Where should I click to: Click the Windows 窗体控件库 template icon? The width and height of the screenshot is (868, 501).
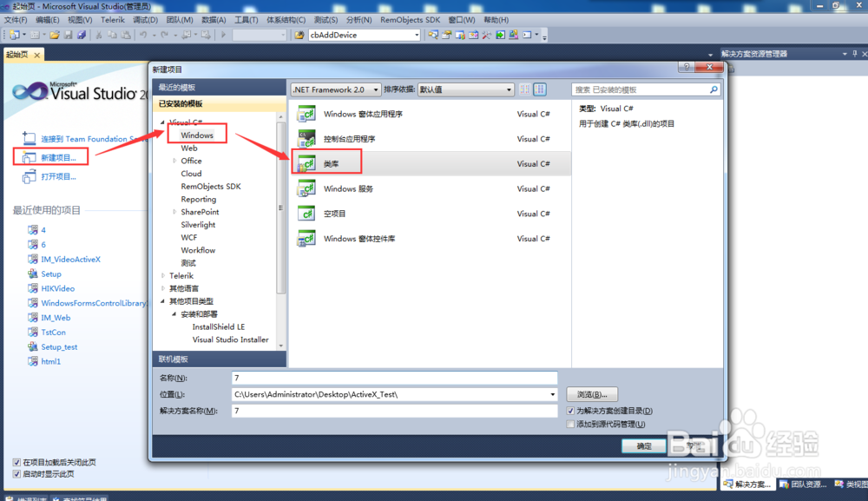[306, 239]
